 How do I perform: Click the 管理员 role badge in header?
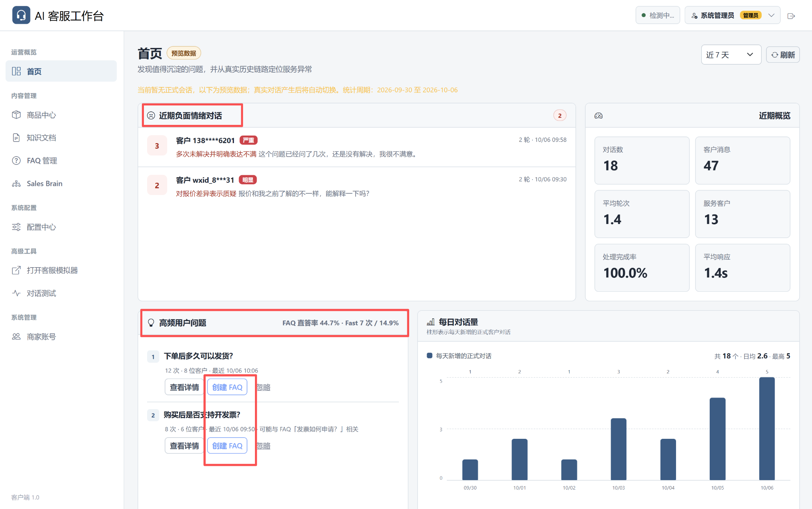[x=751, y=15]
